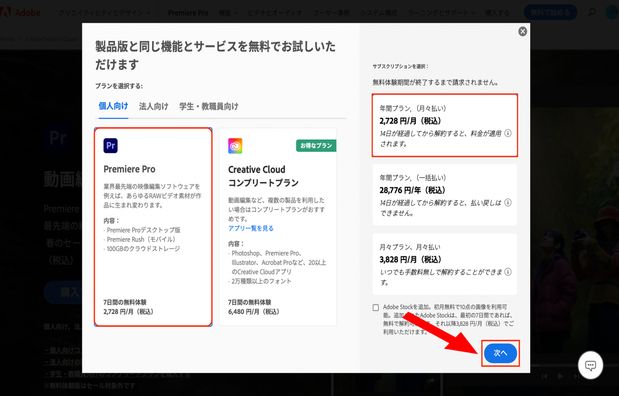Click Premiere Pro in dimmed navigation bar

188,13
